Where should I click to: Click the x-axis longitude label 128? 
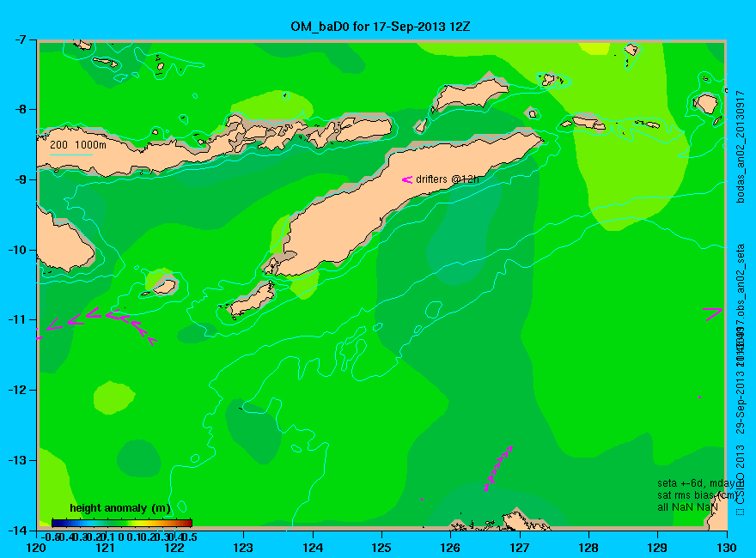pos(588,548)
